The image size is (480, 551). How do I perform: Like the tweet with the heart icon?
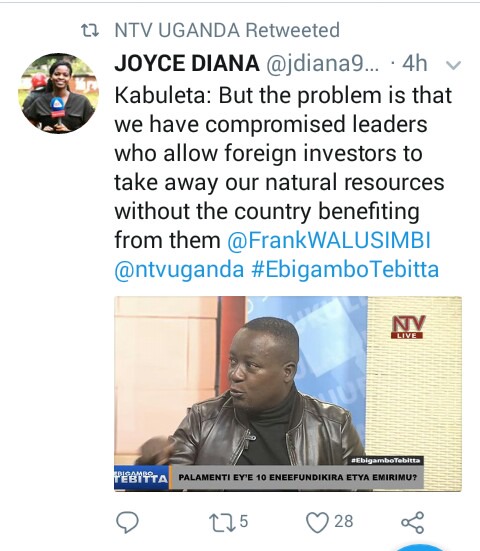click(317, 522)
